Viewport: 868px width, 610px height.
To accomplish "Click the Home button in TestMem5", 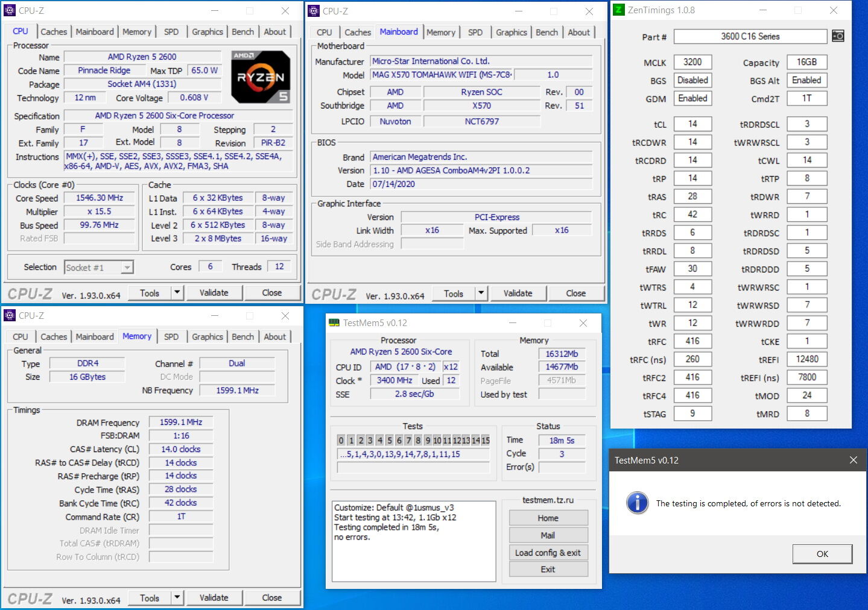I will (548, 518).
